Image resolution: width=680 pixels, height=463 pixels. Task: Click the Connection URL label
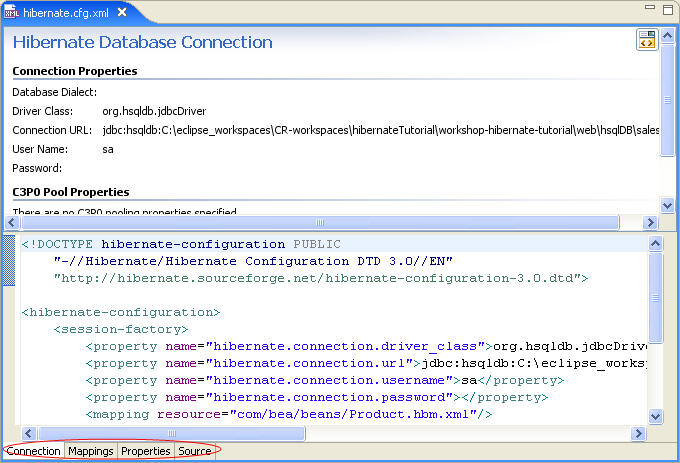52,130
